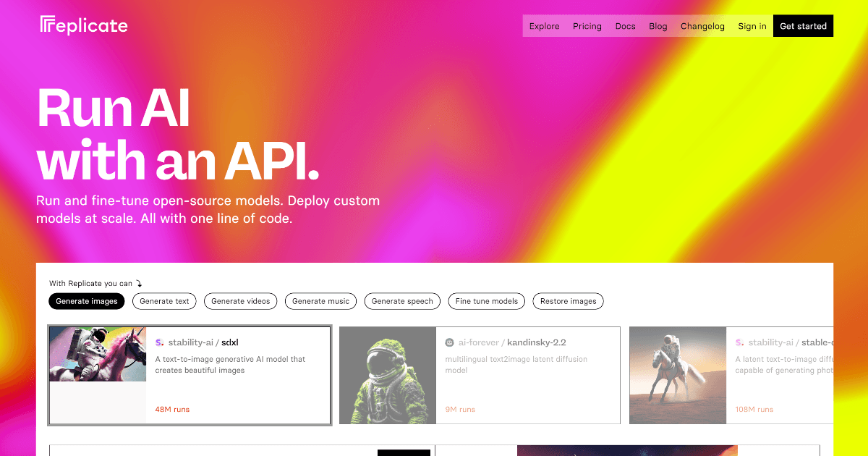
Task: Click the Sign in link
Action: point(752,26)
